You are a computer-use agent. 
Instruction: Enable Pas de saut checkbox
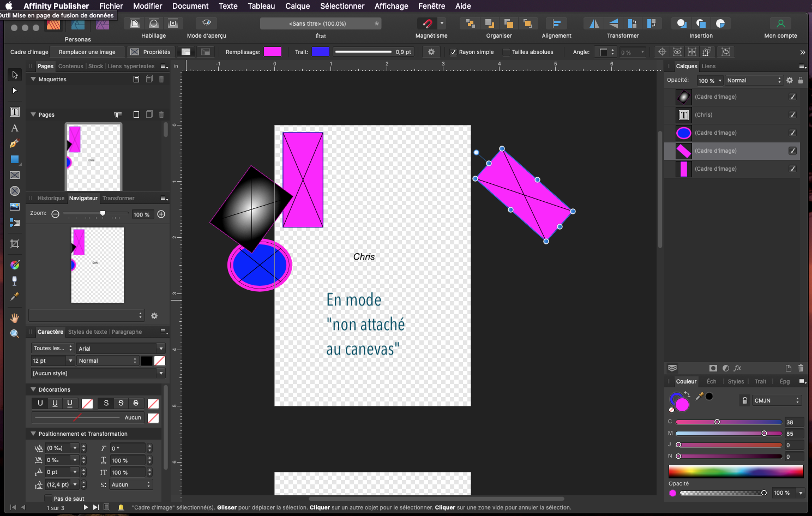(48, 499)
